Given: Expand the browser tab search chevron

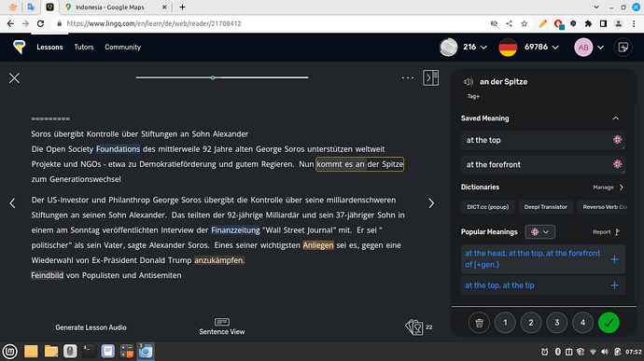Looking at the screenshot, I should 596,7.
